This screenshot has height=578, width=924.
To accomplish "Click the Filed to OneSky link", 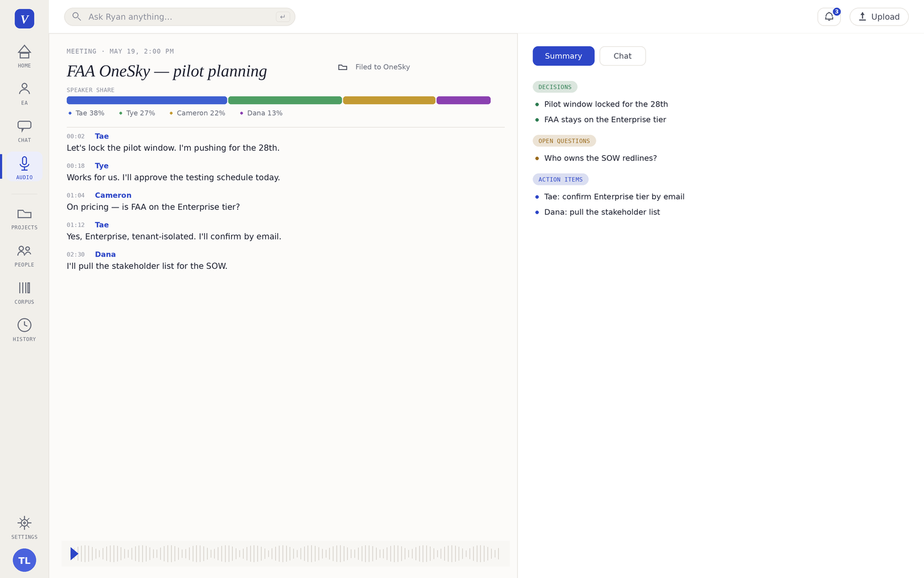I will coord(382,67).
